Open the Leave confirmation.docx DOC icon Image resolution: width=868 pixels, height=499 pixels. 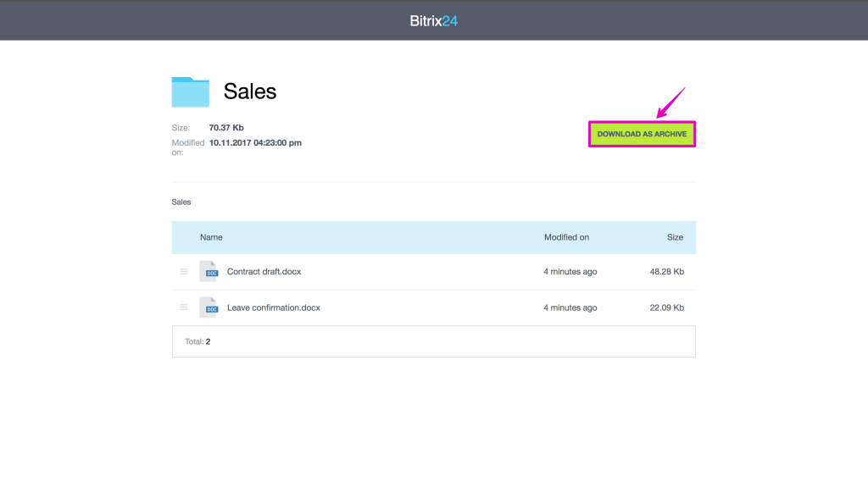[x=209, y=308]
